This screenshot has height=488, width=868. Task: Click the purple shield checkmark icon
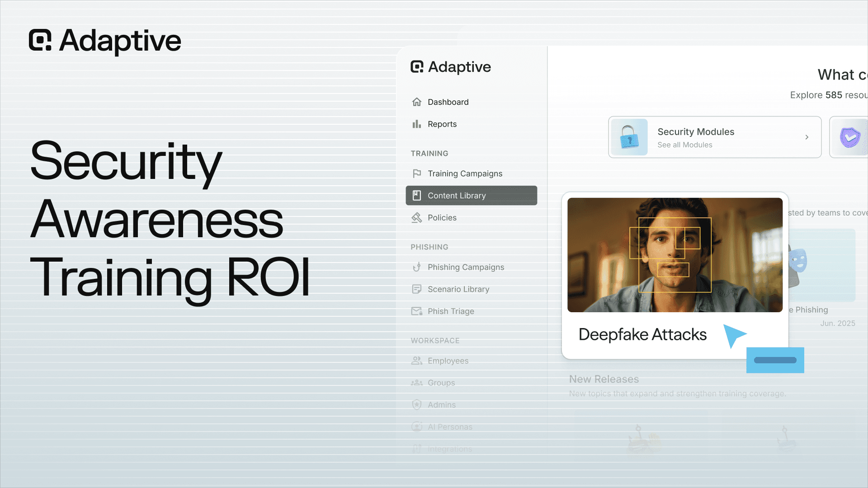(850, 137)
